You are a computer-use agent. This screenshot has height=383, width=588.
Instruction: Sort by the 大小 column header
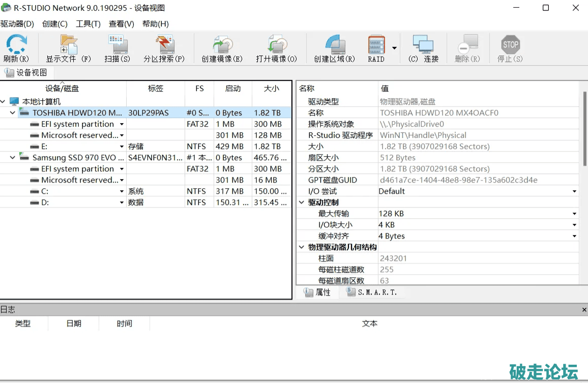(x=271, y=89)
